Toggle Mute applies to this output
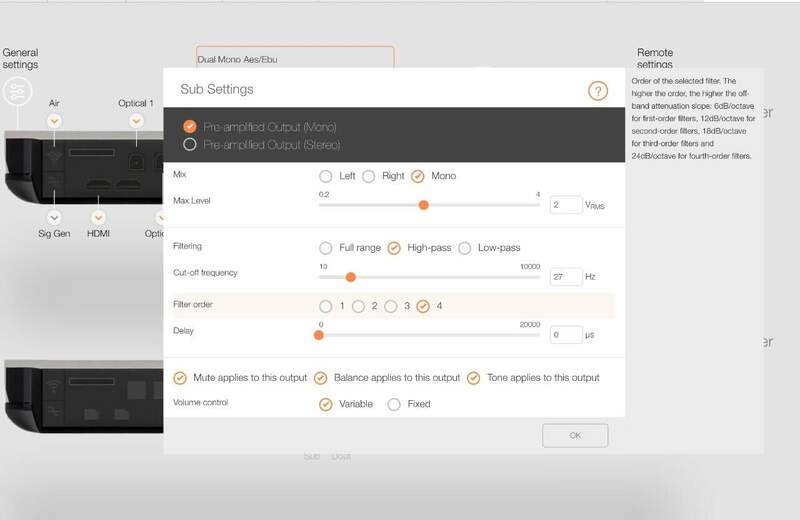 pos(180,378)
